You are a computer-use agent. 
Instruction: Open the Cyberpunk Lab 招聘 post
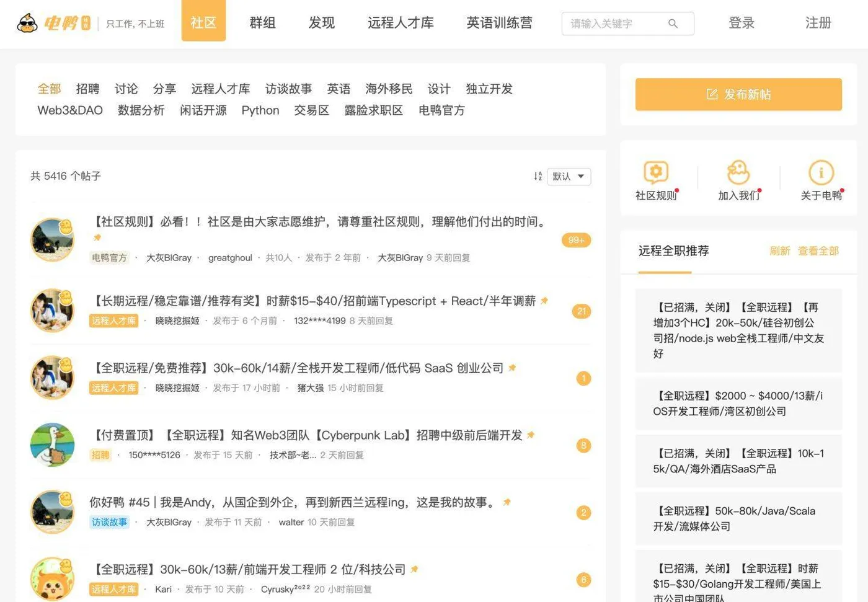click(307, 435)
